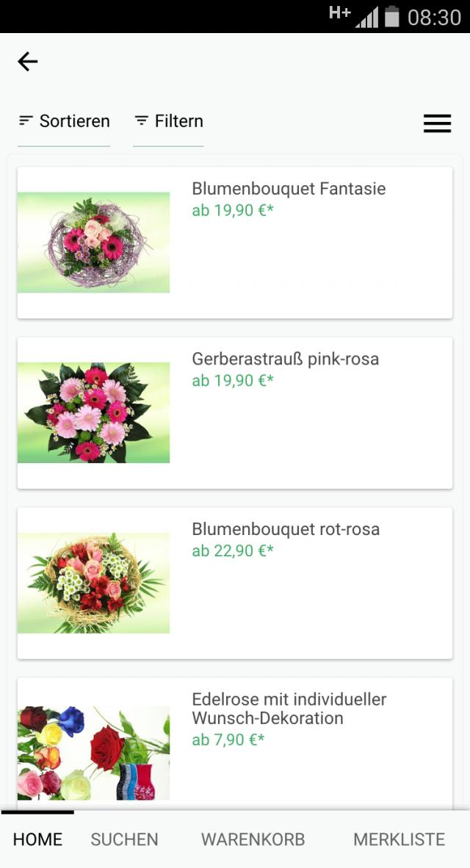Open the WARENKORB shopping cart
The height and width of the screenshot is (868, 470).
click(x=253, y=839)
